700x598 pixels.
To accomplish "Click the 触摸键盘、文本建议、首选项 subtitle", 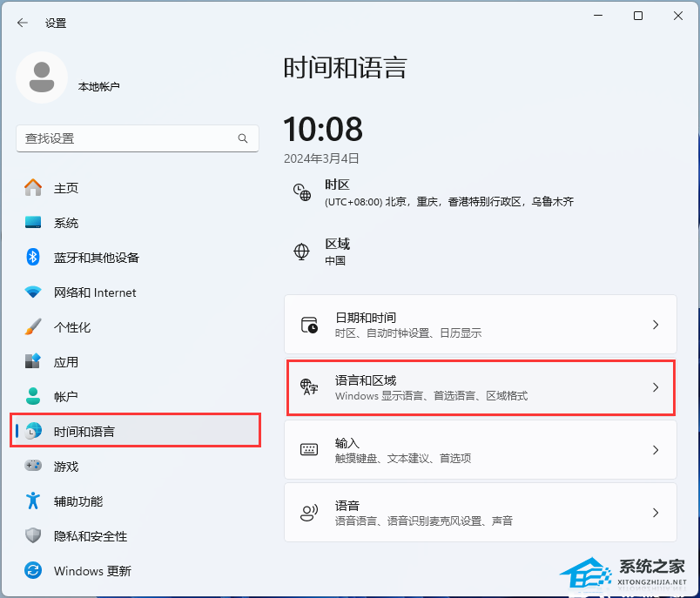I will pyautogui.click(x=403, y=459).
